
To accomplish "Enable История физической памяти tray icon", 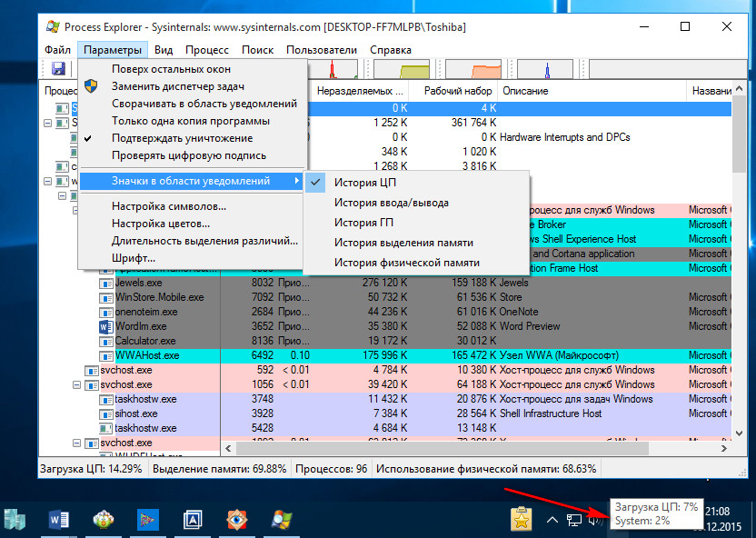I will click(x=416, y=263).
